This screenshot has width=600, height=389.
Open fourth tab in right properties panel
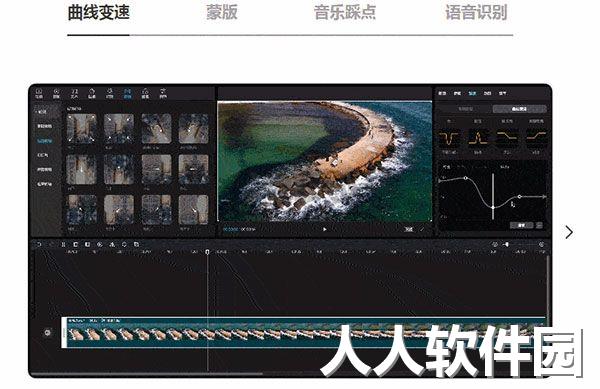coord(488,93)
